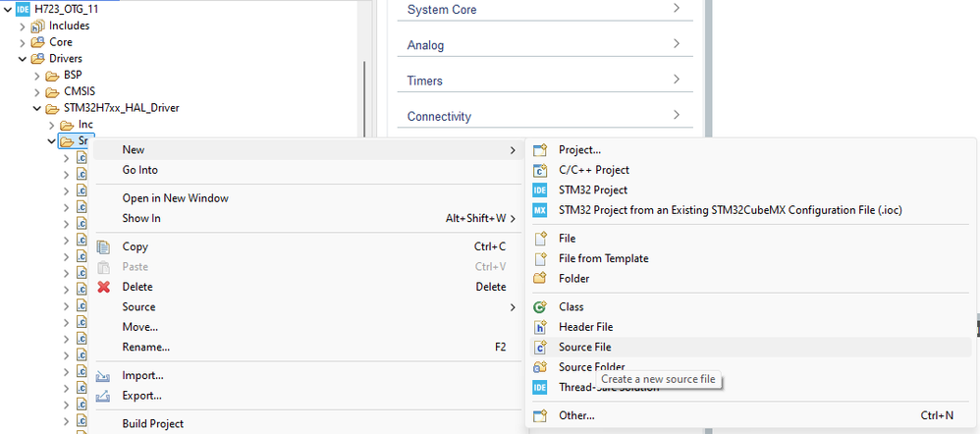
Task: Click the Header File icon
Action: tap(540, 327)
